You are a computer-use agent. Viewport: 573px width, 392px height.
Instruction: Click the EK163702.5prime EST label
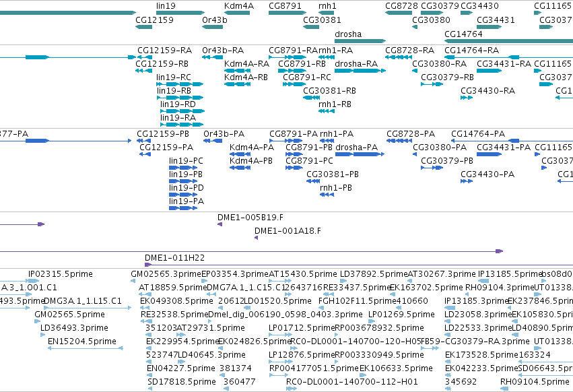426,287
